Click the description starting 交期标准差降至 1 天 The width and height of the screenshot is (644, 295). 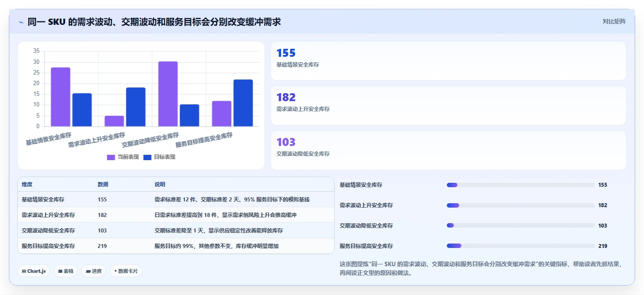coord(219,231)
